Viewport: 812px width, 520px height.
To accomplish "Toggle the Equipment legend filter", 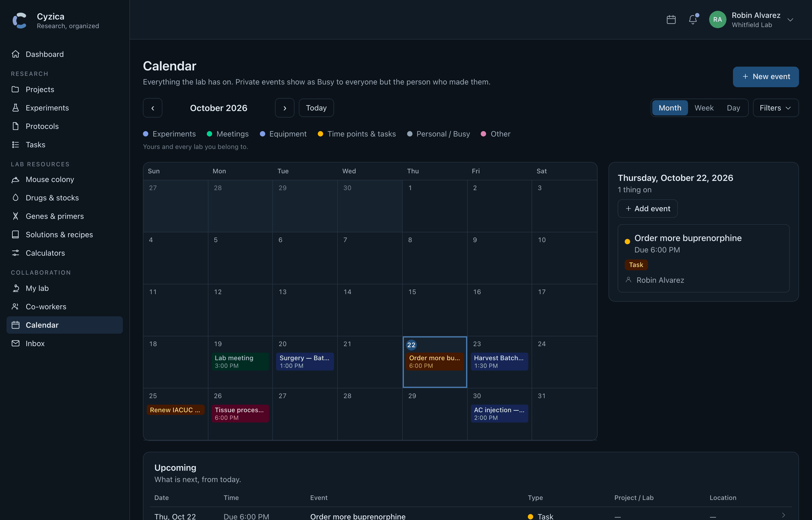I will pyautogui.click(x=283, y=134).
